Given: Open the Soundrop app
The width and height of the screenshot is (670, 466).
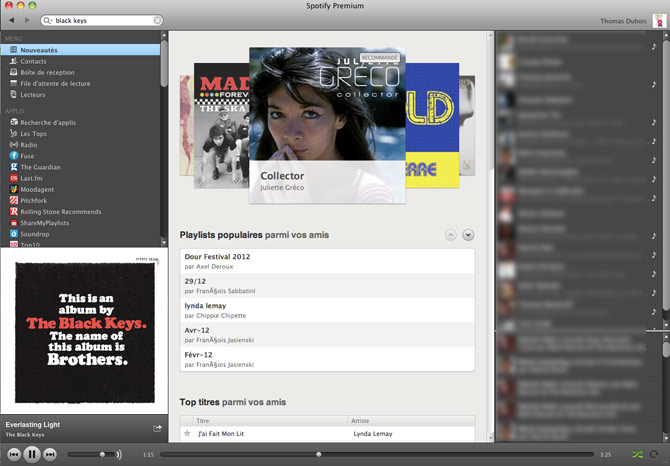Looking at the screenshot, I should pyautogui.click(x=35, y=234).
